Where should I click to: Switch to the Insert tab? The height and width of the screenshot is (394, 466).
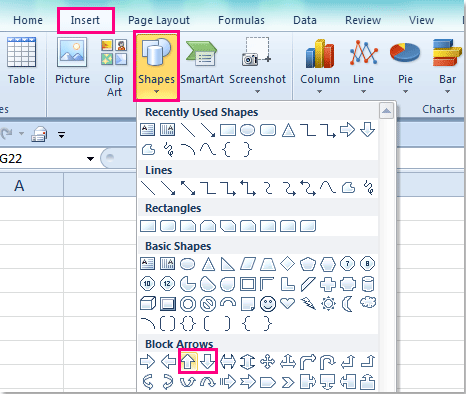pyautogui.click(x=85, y=20)
